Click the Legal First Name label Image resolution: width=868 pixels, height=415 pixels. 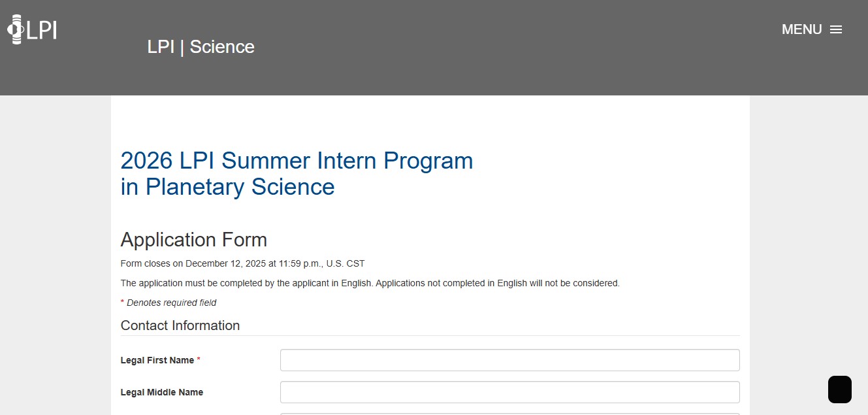[x=157, y=360]
